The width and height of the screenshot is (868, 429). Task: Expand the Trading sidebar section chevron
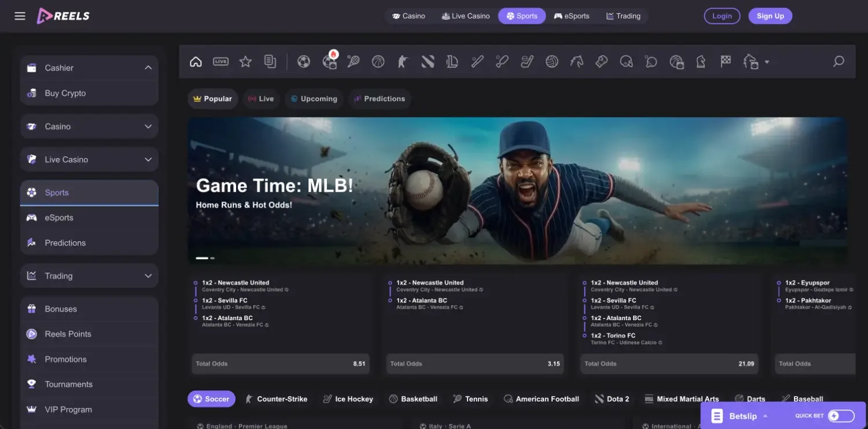pos(148,276)
